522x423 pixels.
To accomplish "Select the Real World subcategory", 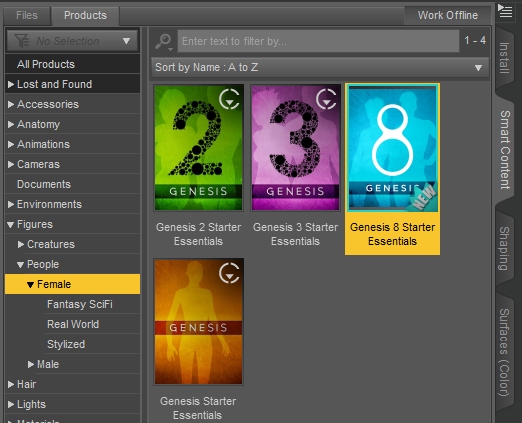I will click(73, 324).
